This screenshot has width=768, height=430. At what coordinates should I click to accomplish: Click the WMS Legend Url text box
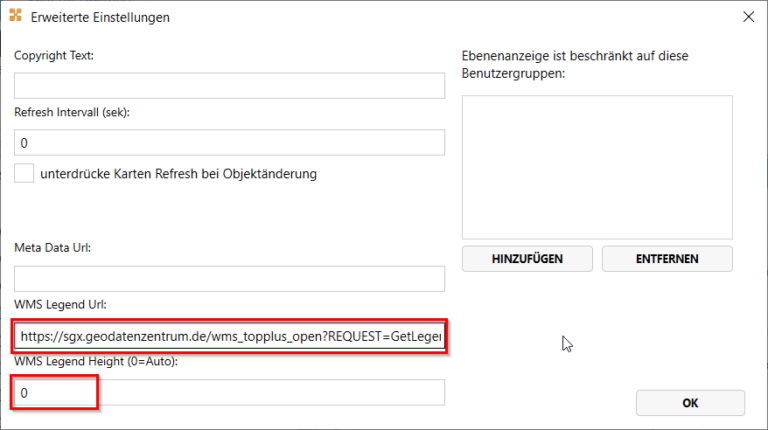tap(229, 338)
